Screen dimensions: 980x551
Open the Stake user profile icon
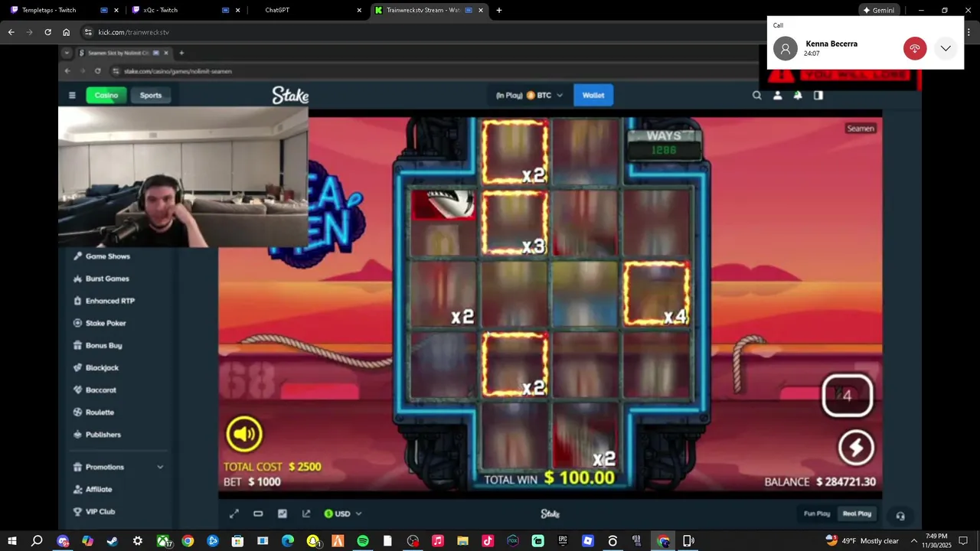777,96
